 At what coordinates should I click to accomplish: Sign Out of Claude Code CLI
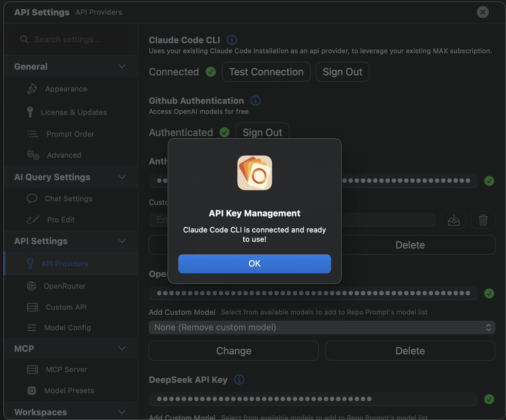pos(342,72)
